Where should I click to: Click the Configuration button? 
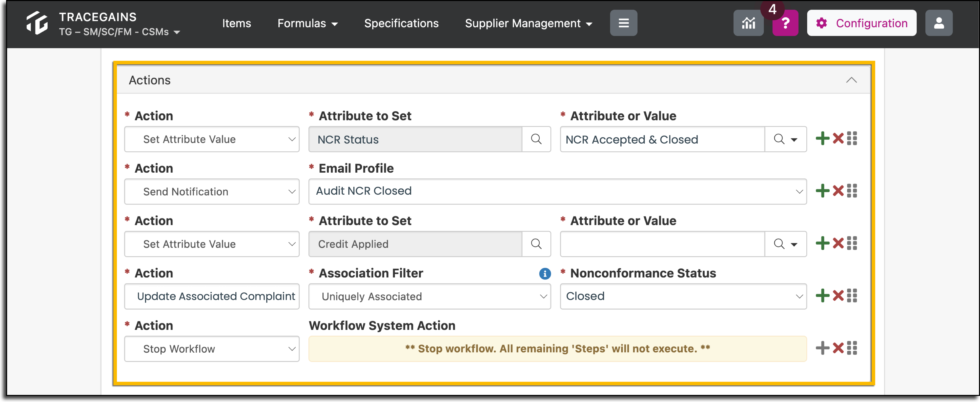point(861,23)
